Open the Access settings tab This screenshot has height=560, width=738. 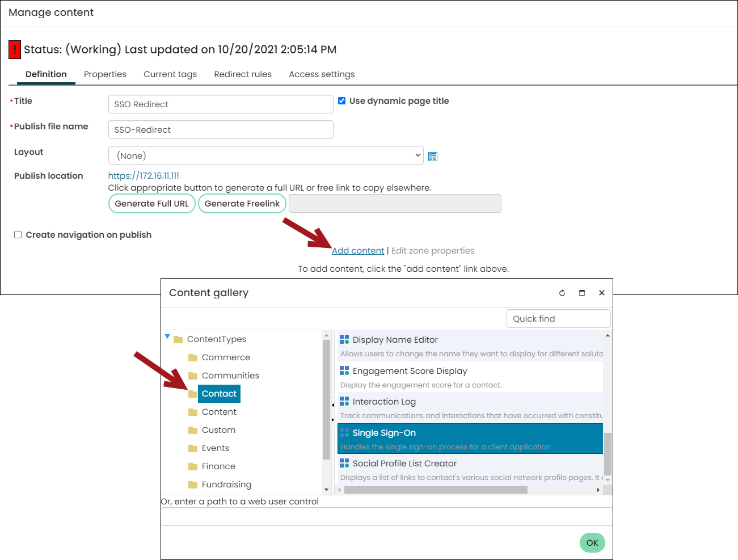[322, 74]
